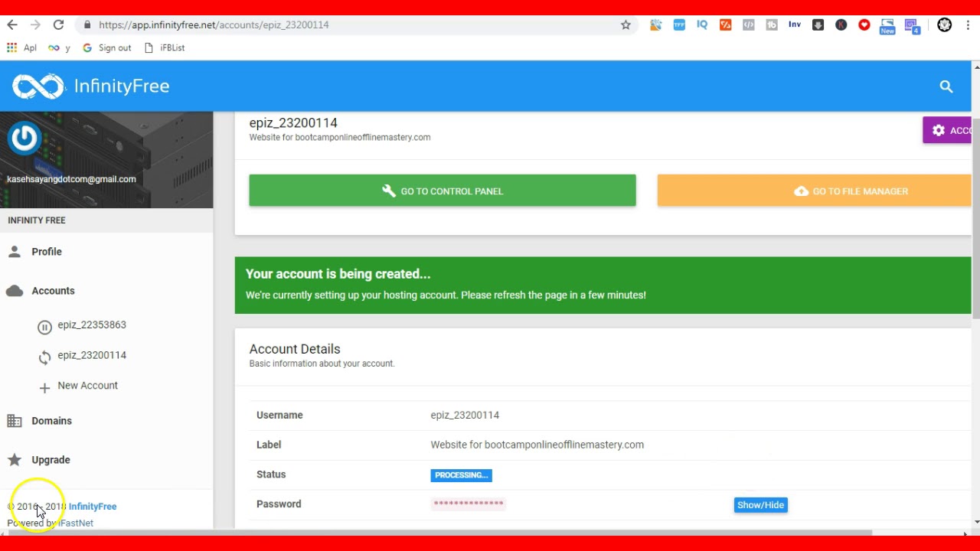Follow the iFastNet footer link
This screenshot has width=980, height=551.
76,523
